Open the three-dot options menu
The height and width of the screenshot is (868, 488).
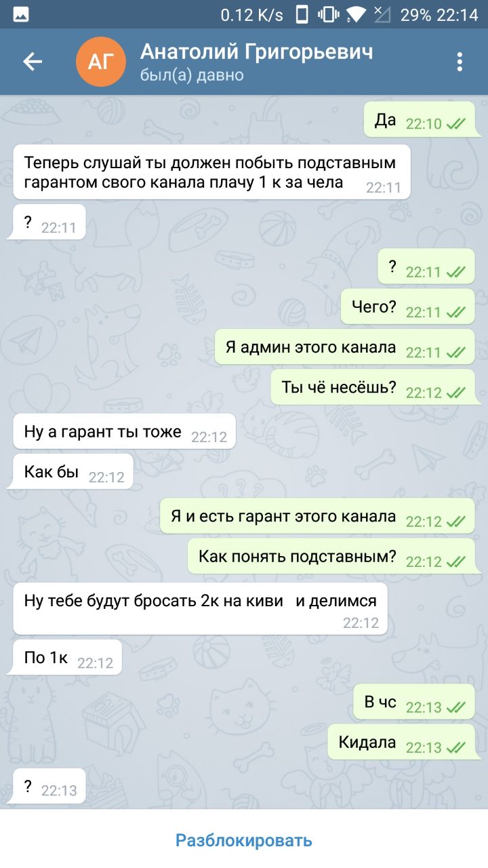pos(460,62)
